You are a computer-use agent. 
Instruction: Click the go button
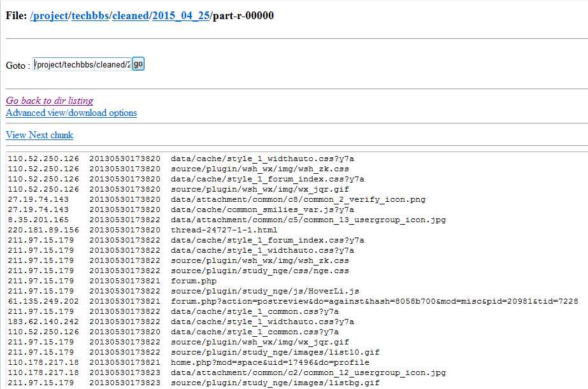(138, 64)
